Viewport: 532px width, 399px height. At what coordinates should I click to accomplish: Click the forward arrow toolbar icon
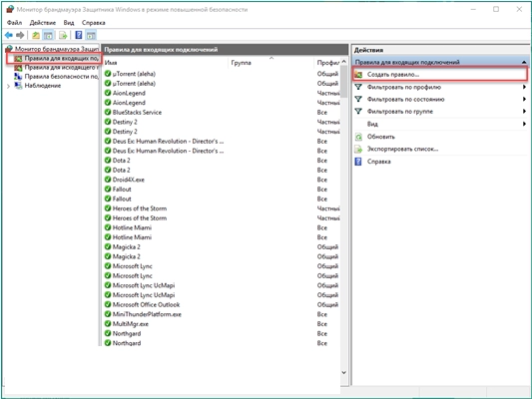tap(20, 35)
